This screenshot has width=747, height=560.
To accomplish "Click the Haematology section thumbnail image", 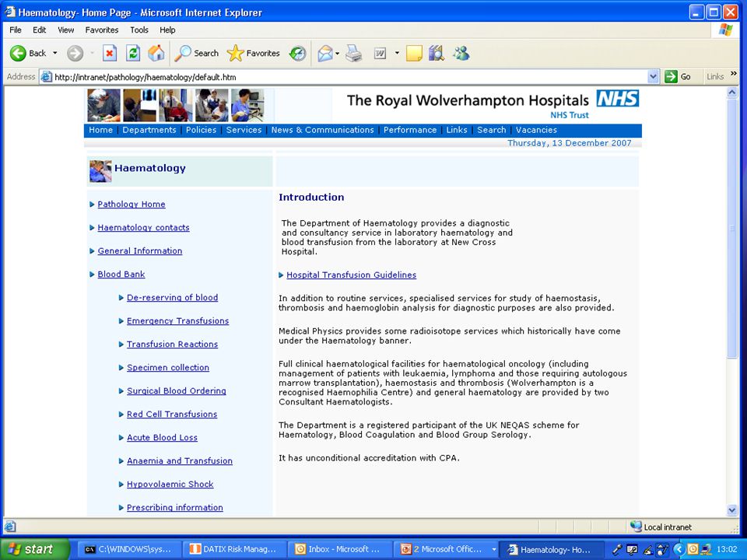I will pyautogui.click(x=100, y=171).
